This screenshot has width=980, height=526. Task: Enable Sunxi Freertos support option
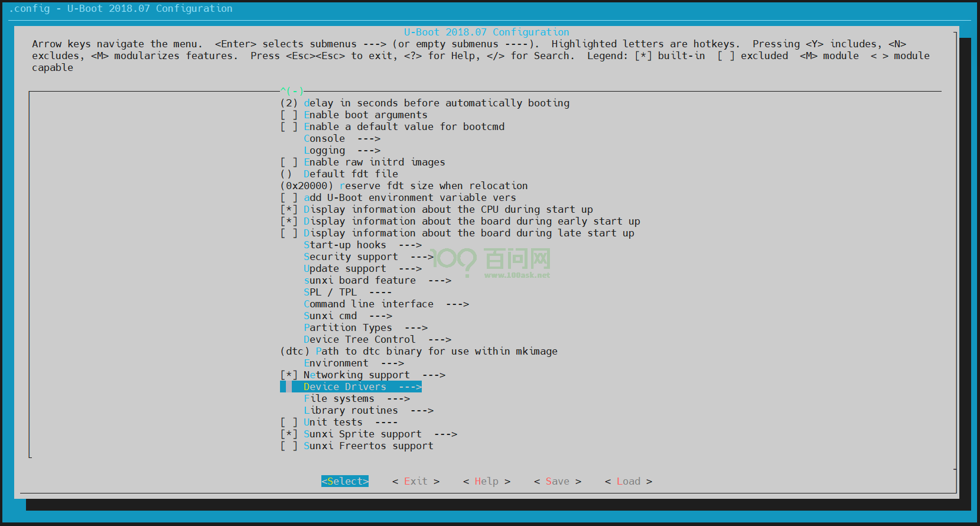tap(289, 446)
